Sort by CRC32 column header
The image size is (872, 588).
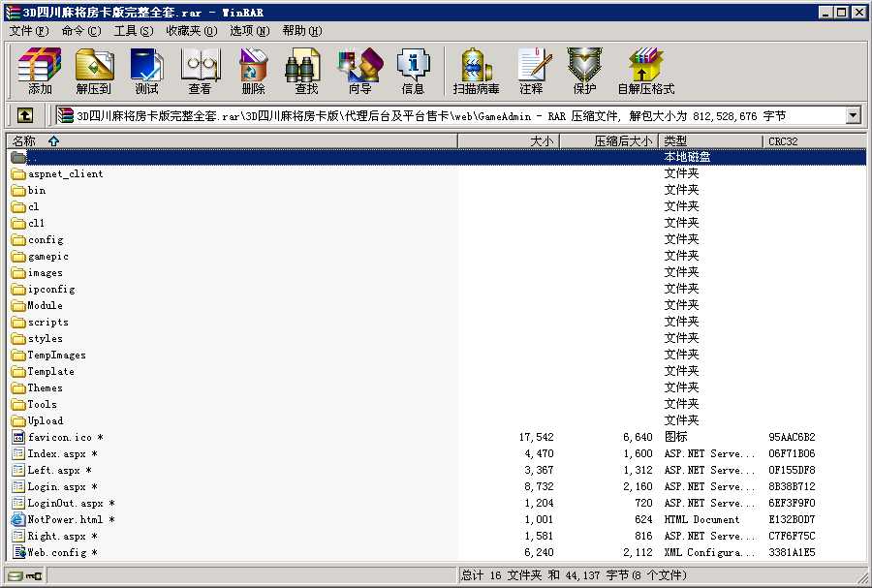pos(814,141)
